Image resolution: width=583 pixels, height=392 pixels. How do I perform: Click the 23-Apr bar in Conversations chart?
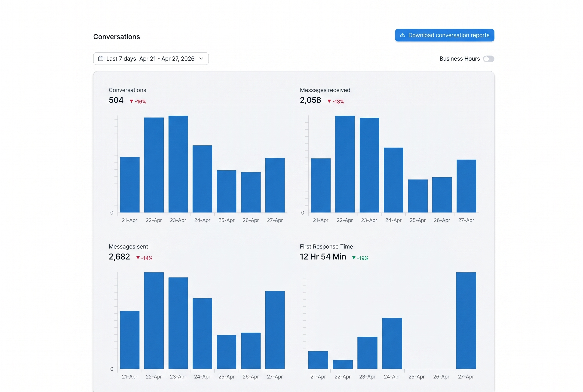[178, 164]
